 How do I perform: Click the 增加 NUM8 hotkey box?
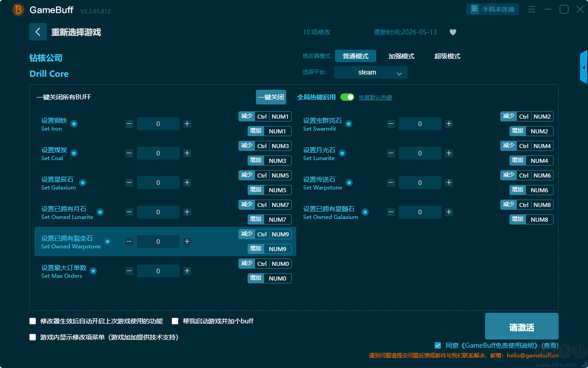click(531, 219)
